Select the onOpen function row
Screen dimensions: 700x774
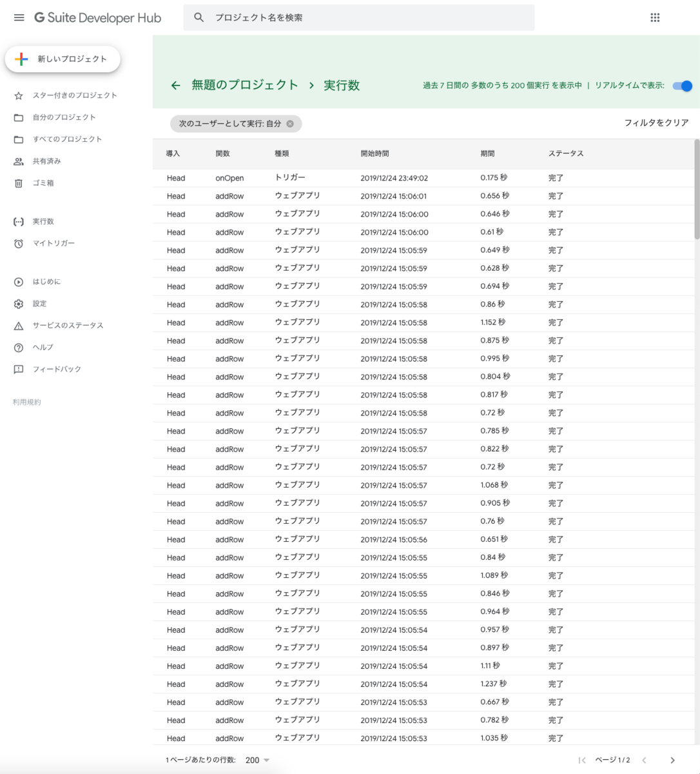click(423, 178)
